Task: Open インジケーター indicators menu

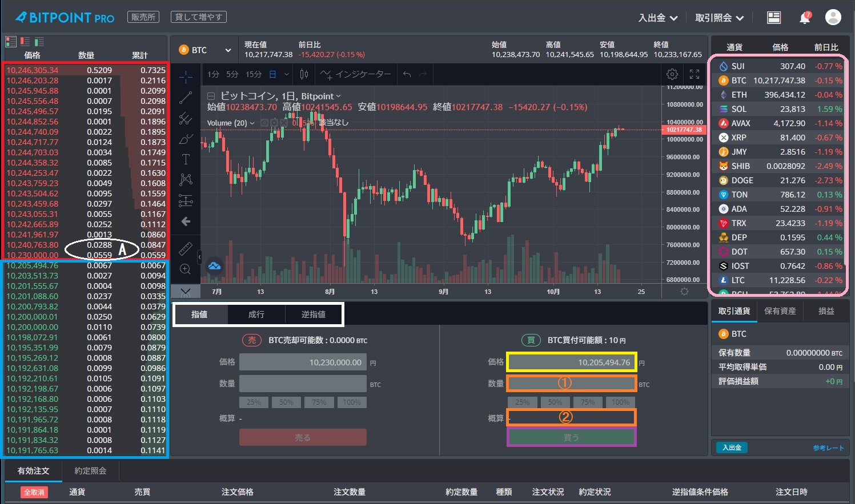Action: click(356, 74)
